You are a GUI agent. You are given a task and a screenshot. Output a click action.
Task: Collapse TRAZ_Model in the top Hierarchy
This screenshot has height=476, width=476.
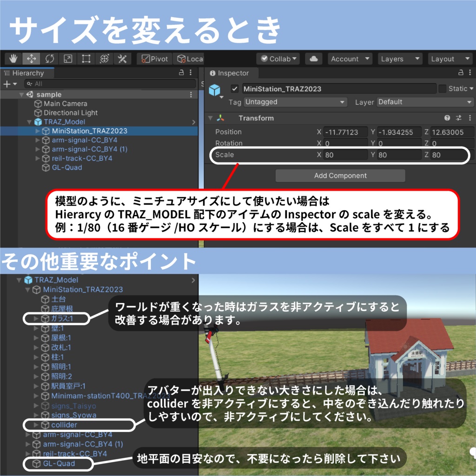29,122
